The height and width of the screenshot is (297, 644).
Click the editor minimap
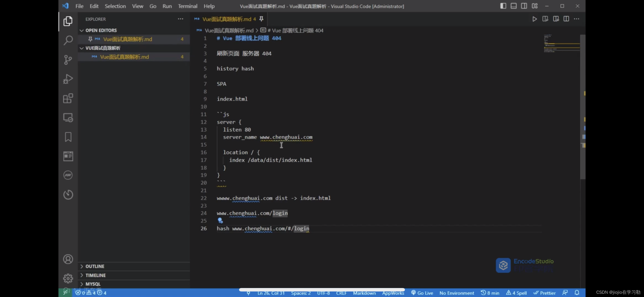pos(562,44)
